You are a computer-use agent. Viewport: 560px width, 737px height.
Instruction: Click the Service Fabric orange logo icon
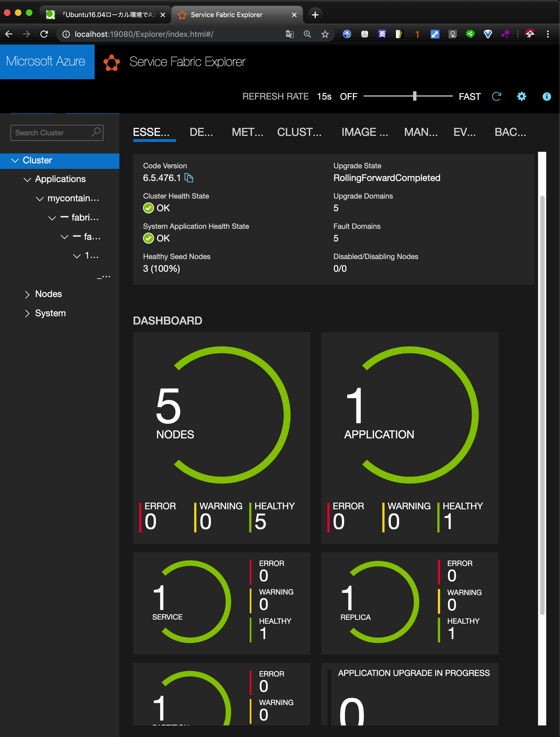112,62
